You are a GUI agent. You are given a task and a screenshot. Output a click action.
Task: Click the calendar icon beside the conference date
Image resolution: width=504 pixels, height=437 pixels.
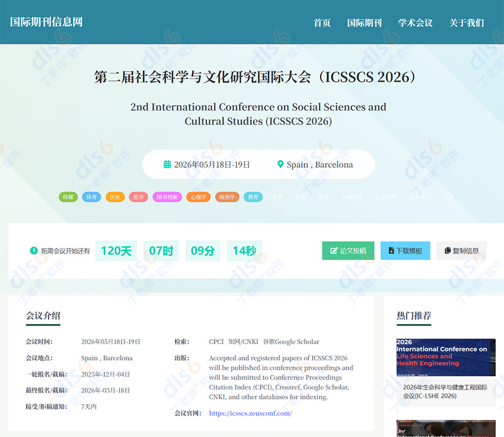click(167, 164)
